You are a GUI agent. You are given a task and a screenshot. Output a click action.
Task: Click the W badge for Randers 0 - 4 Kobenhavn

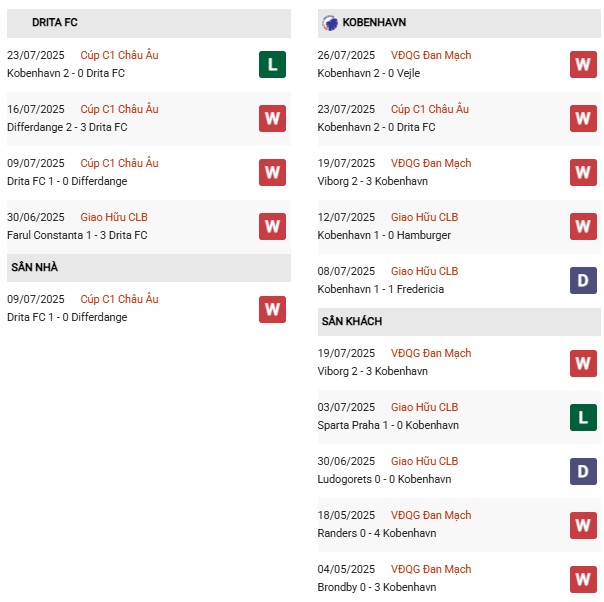click(584, 524)
